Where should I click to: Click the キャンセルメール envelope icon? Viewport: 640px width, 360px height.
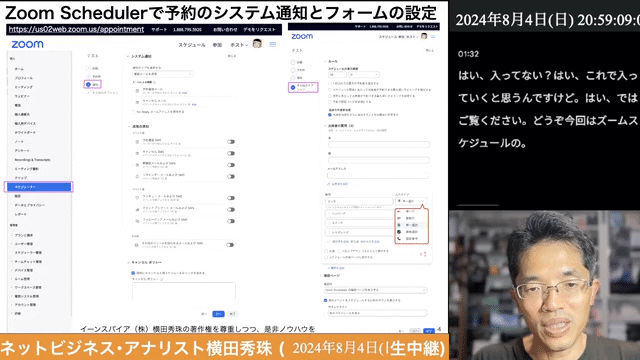137,102
